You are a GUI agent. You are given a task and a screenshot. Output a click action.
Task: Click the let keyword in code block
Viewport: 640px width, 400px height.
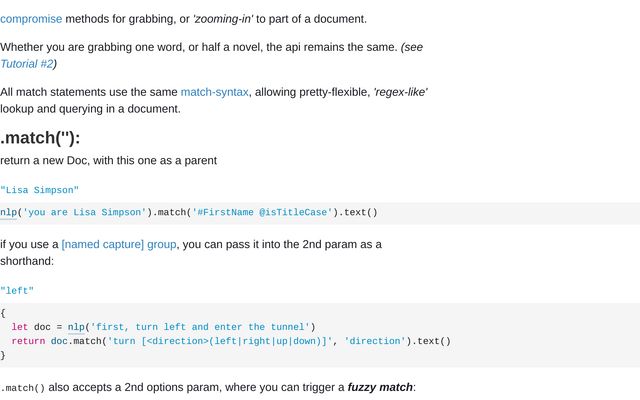tap(20, 327)
